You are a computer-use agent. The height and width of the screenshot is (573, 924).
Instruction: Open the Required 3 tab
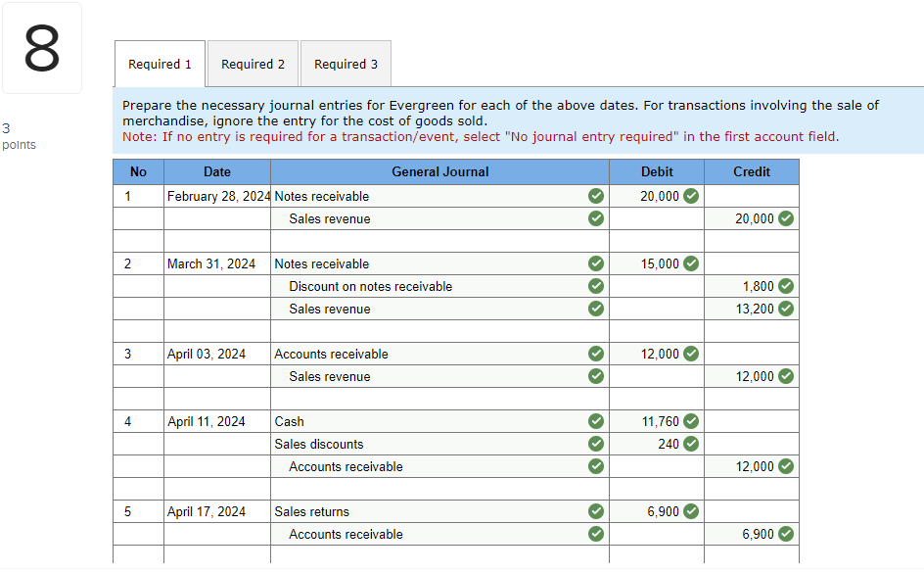click(346, 64)
